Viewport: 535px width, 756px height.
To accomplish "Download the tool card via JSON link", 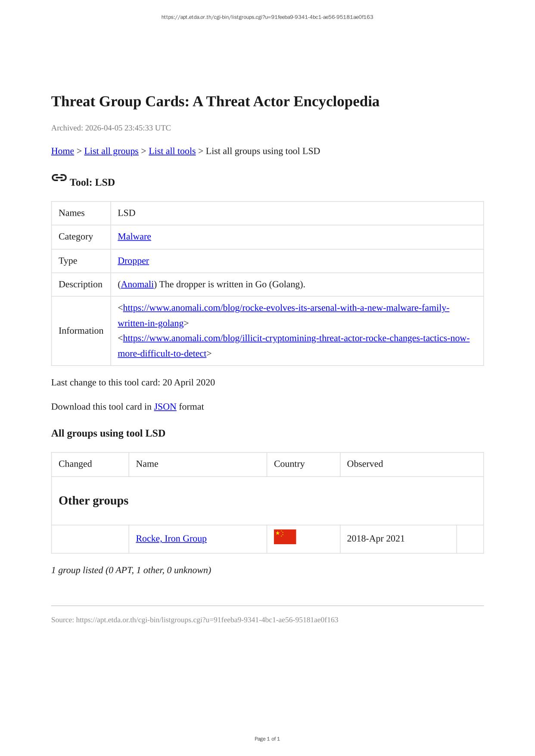I will (x=165, y=407).
